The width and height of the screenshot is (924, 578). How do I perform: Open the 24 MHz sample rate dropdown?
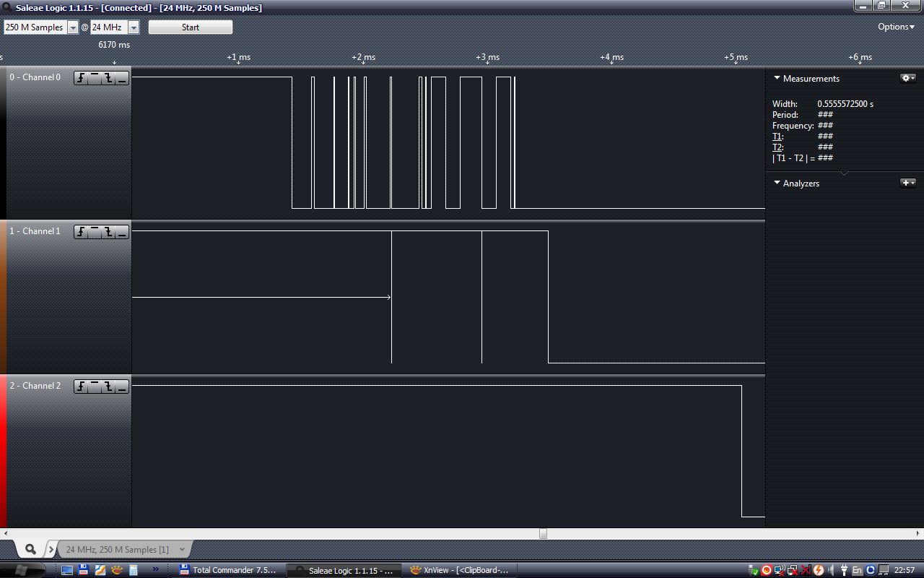133,27
